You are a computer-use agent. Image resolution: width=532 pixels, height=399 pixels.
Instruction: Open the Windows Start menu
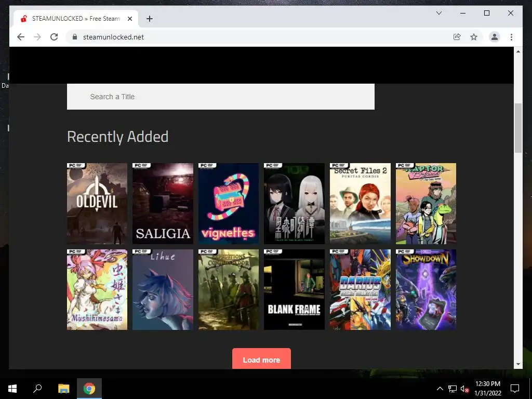pyautogui.click(x=12, y=389)
